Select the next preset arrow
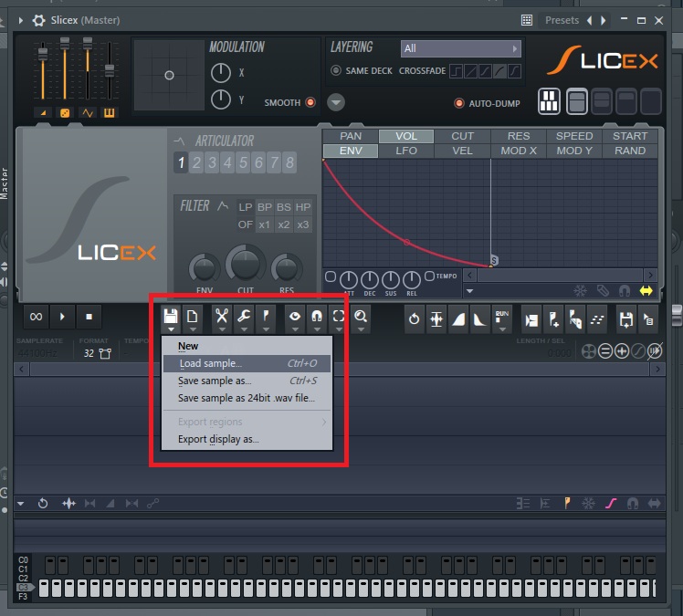 [x=603, y=20]
